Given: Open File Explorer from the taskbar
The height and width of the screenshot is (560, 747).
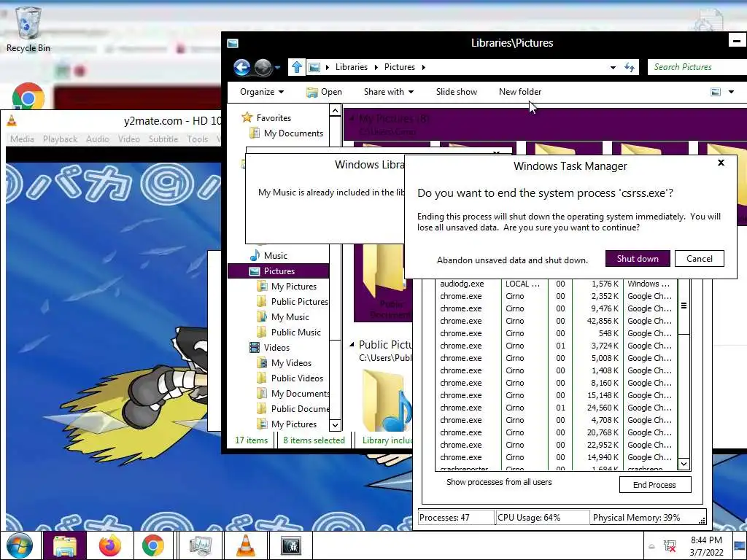Looking at the screenshot, I should click(65, 545).
